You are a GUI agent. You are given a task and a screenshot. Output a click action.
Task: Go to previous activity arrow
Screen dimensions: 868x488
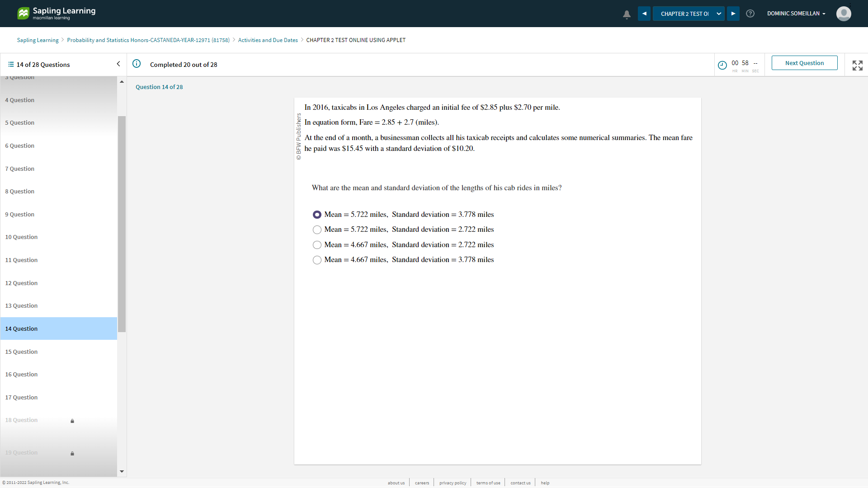[644, 14]
